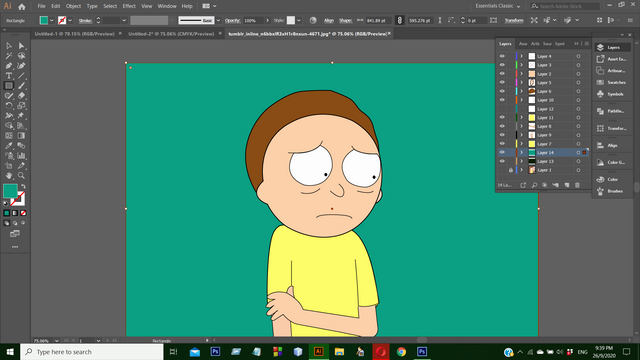Expand Layer 10 contents
Screen dimensions: 640x360
click(x=521, y=100)
